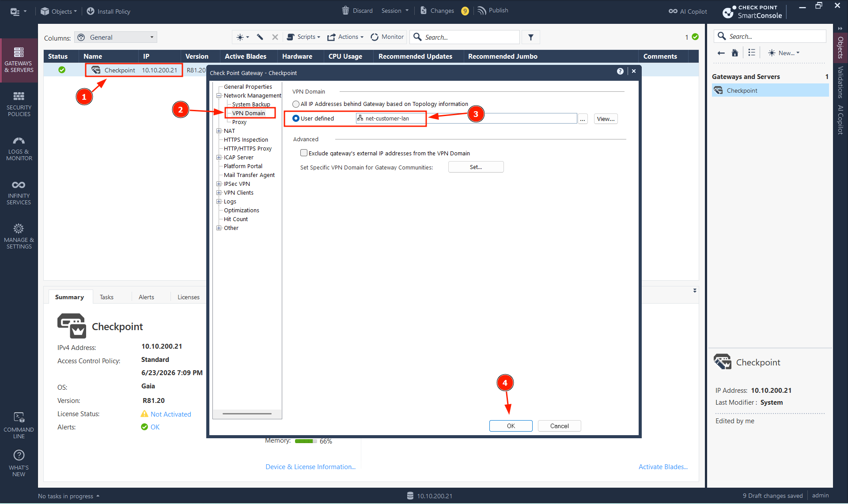Image resolution: width=848 pixels, height=504 pixels.
Task: Go to Objects panel home
Action: click(x=735, y=53)
